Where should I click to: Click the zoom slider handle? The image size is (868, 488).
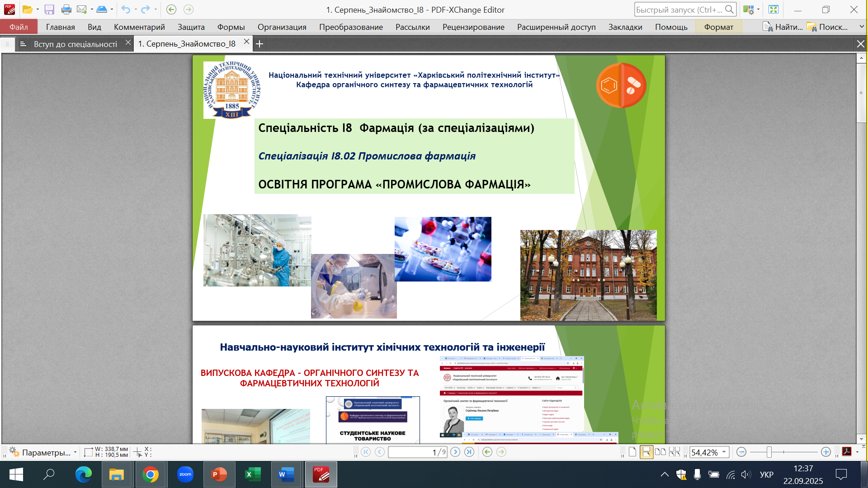[769, 452]
